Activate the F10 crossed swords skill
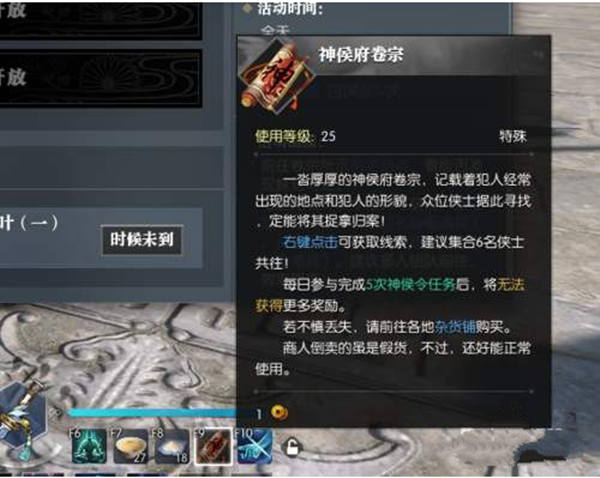The width and height of the screenshot is (600, 478). pos(254,446)
